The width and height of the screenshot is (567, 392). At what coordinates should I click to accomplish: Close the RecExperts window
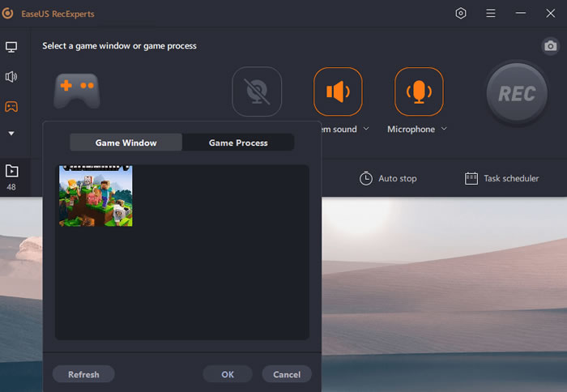550,14
